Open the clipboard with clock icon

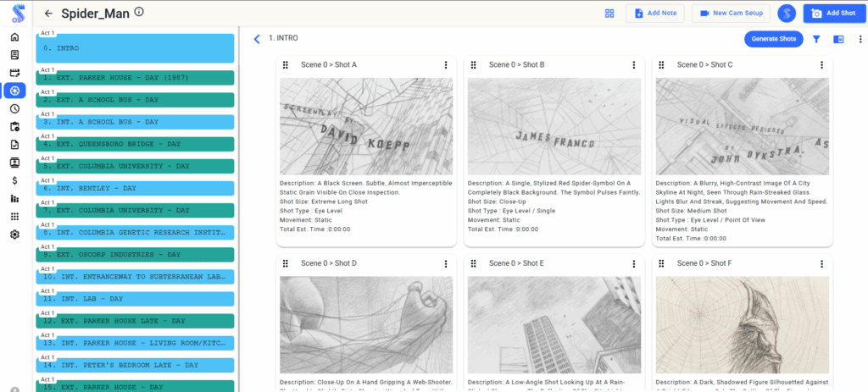(15, 127)
